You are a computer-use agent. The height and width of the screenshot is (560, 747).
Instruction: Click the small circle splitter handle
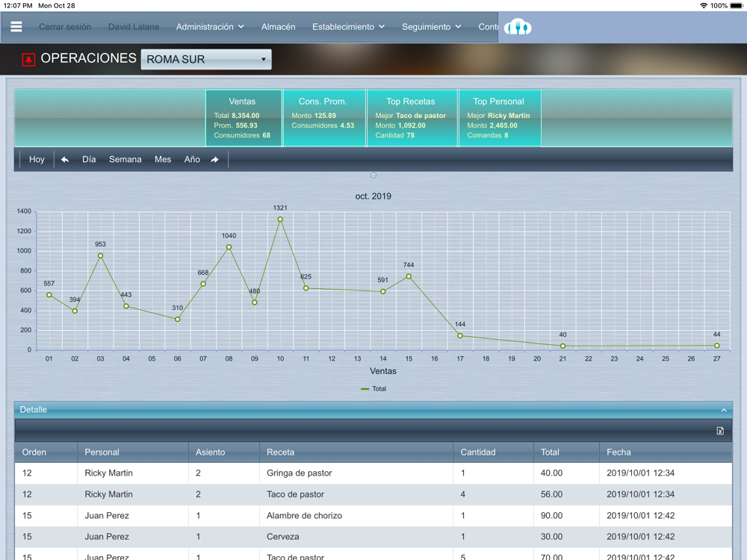[x=373, y=175]
